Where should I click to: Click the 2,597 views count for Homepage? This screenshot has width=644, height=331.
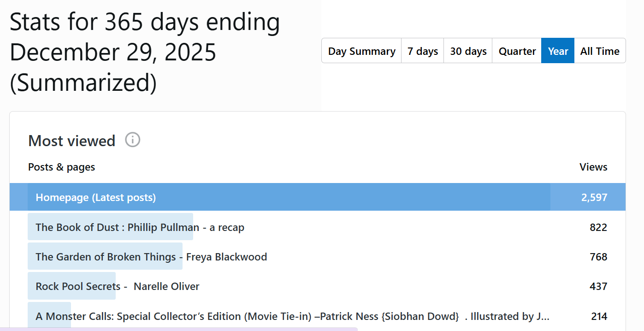click(x=594, y=198)
